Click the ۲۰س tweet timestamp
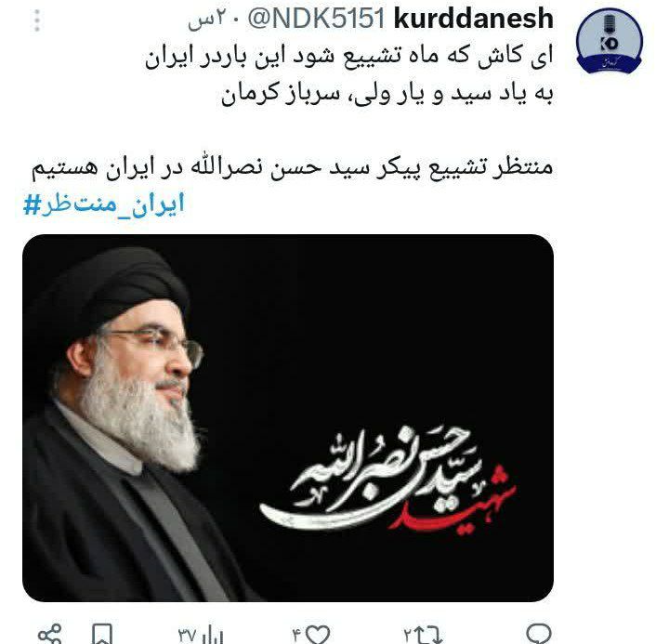Viewport: 669px width, 644px height. 205,20
